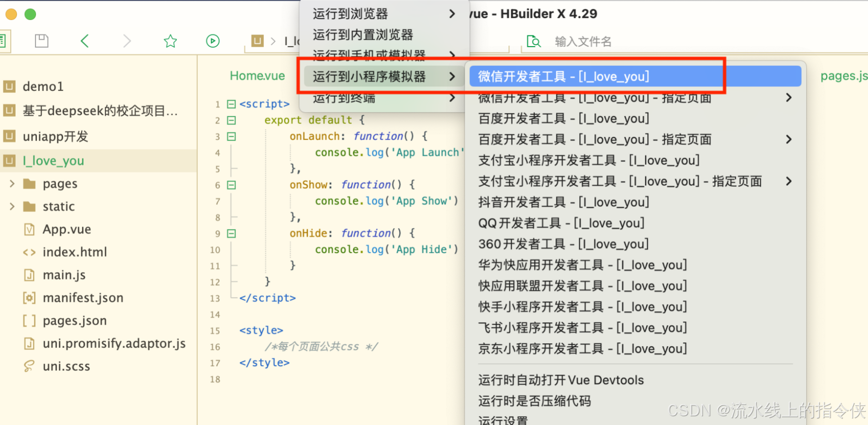
Task: Click the pages folder icon
Action: tap(30, 184)
